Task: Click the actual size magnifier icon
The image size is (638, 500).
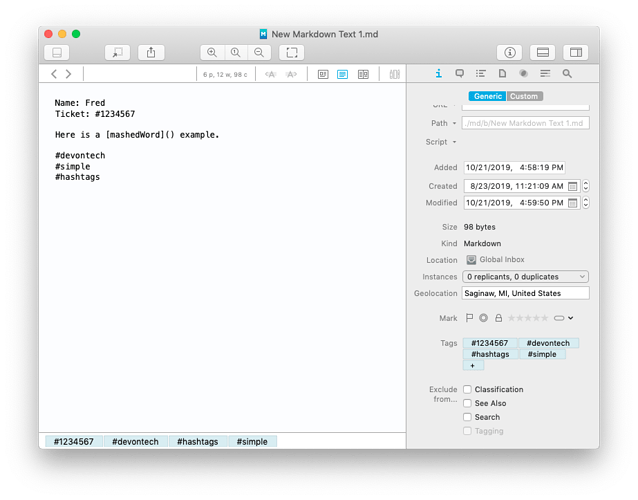Action: [x=236, y=52]
